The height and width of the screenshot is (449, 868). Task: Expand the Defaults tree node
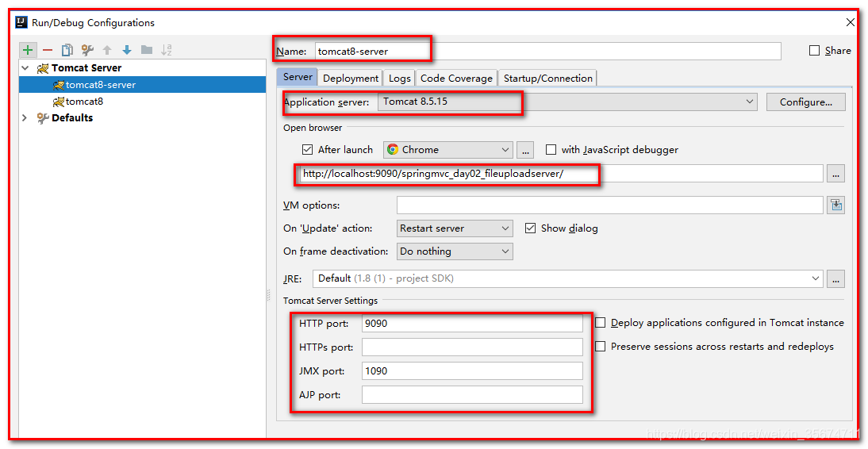(25, 118)
